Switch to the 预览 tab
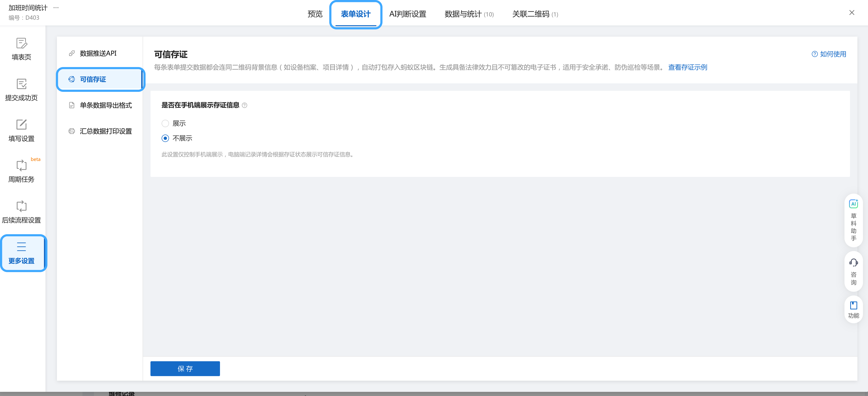Screen dimensions: 868x396 point(315,14)
